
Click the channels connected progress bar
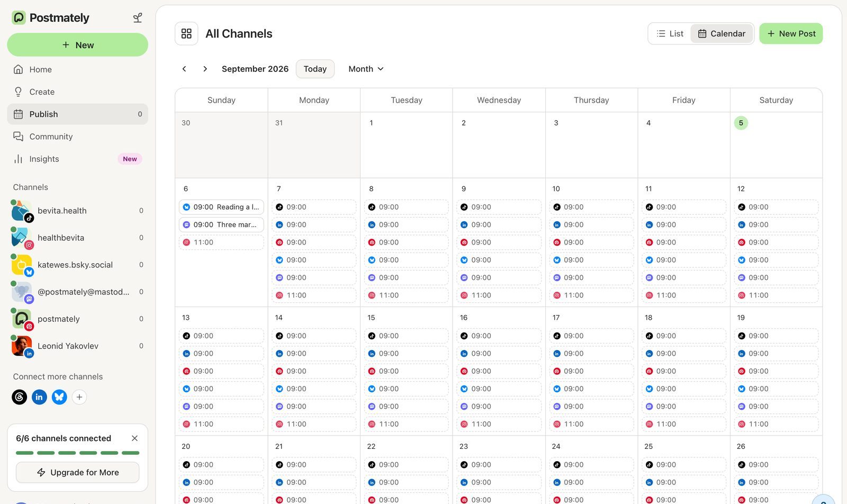tap(78, 453)
